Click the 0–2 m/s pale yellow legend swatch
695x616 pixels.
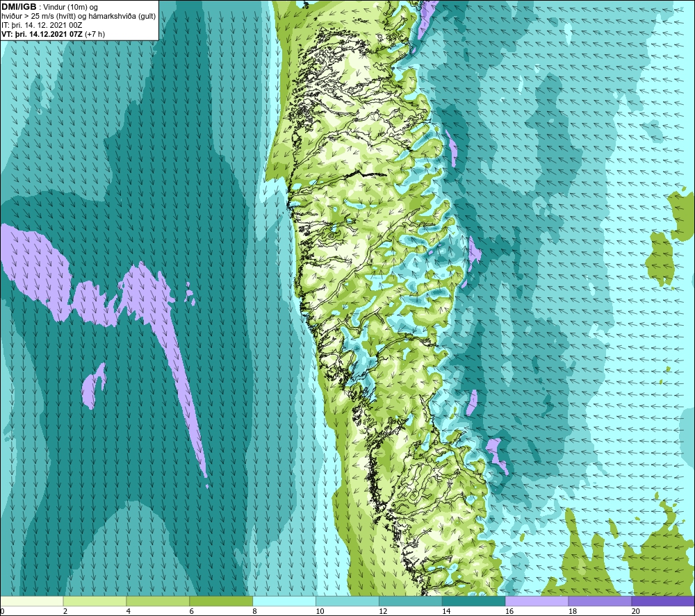32,601
